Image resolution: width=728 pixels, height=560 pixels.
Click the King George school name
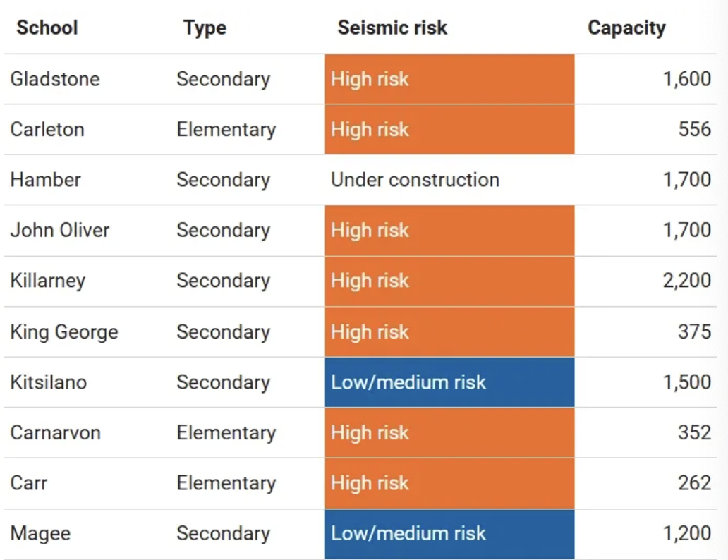64,331
